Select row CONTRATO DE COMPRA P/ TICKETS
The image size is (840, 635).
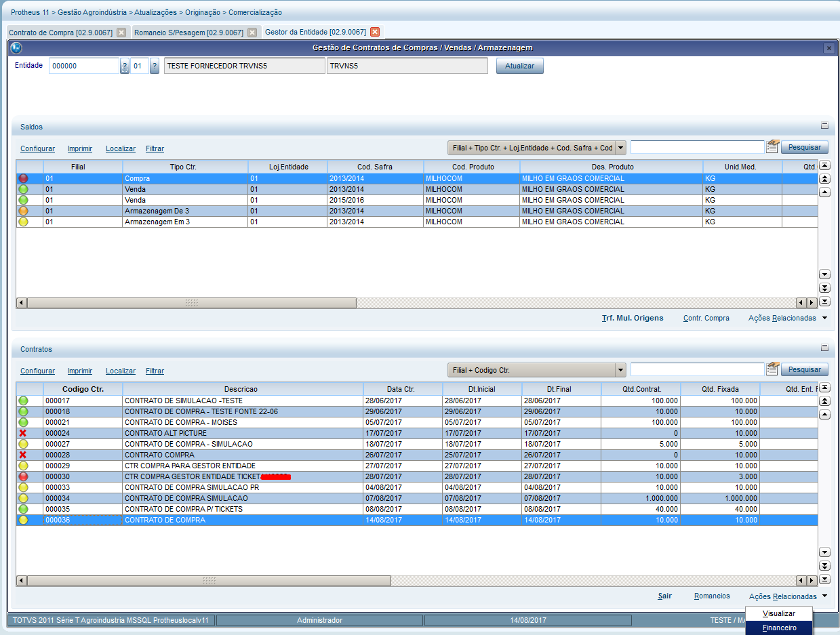pos(417,509)
